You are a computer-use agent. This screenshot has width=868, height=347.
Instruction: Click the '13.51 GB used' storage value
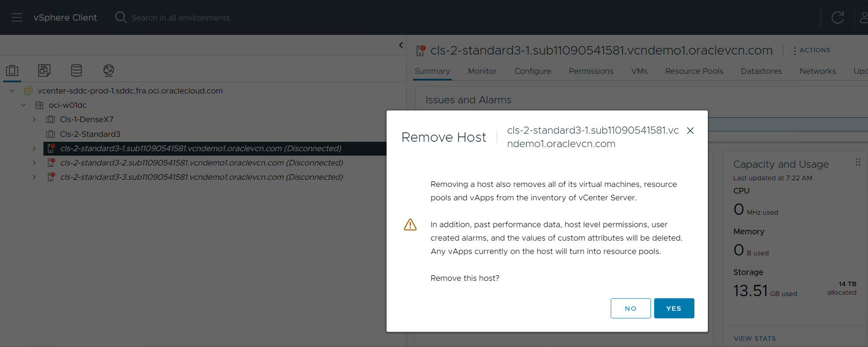(x=765, y=291)
